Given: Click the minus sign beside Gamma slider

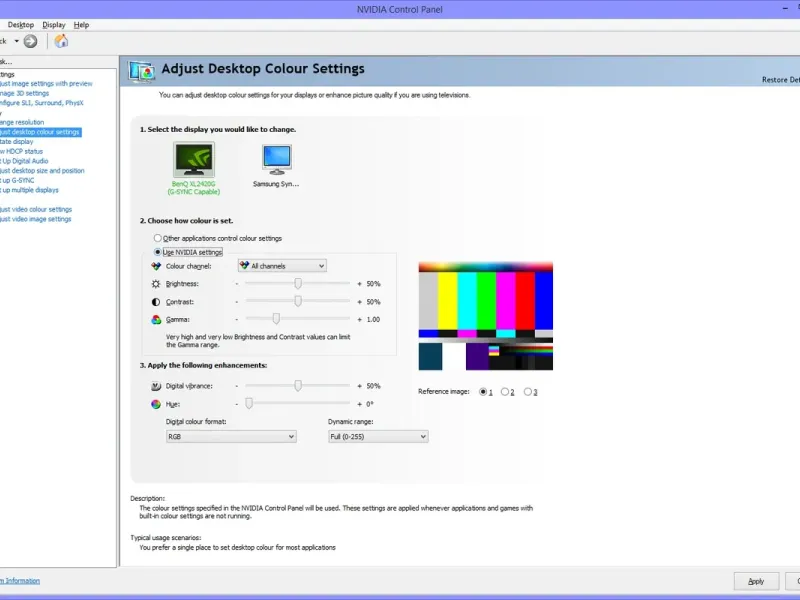Looking at the screenshot, I should (237, 319).
